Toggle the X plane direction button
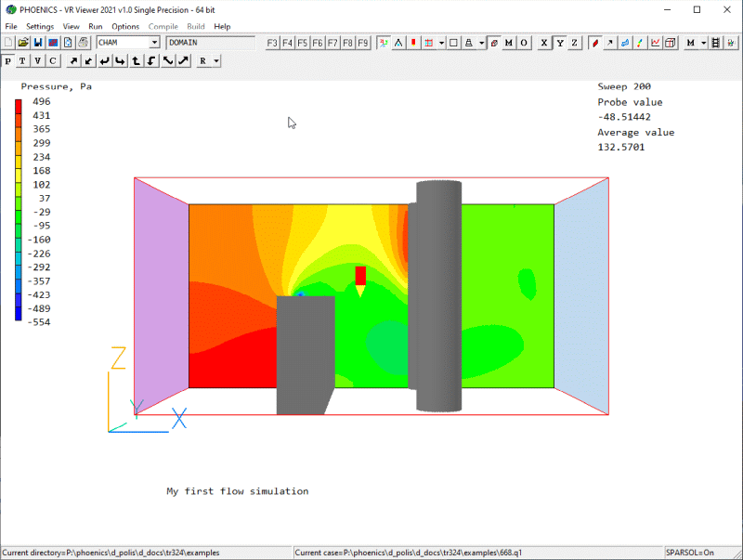743x560 pixels. (544, 43)
